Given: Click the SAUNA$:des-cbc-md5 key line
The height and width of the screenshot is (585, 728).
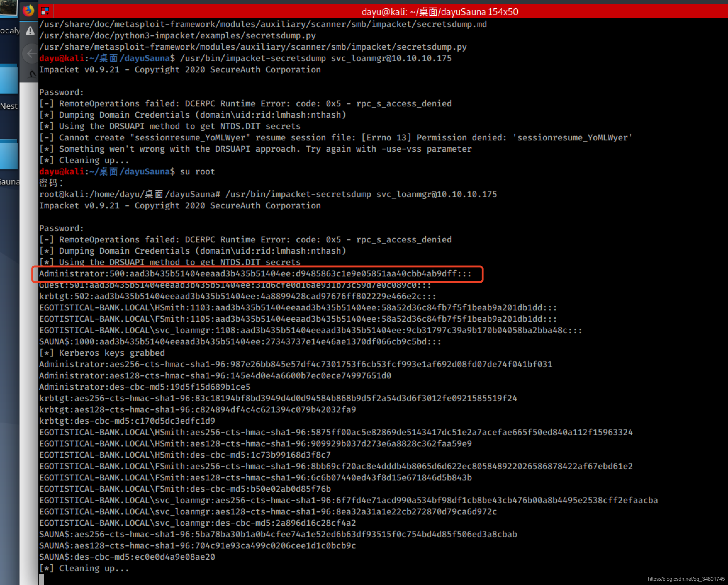Looking at the screenshot, I should (127, 557).
